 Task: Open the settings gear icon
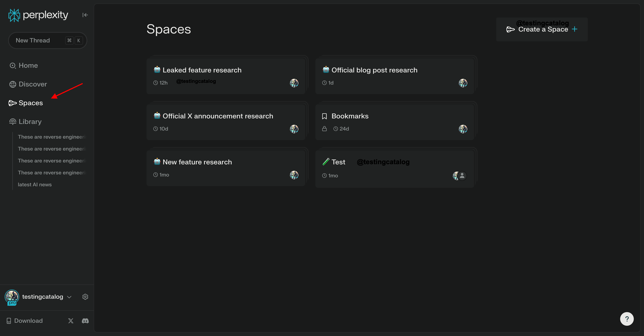pyautogui.click(x=85, y=297)
